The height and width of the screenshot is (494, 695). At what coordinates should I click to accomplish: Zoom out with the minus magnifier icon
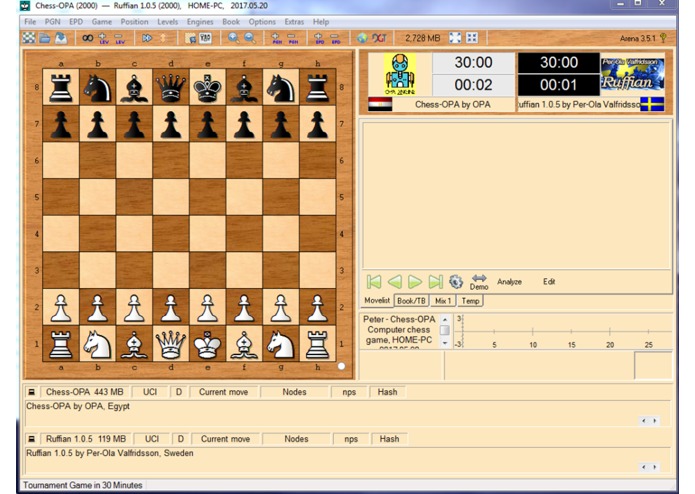click(x=250, y=38)
